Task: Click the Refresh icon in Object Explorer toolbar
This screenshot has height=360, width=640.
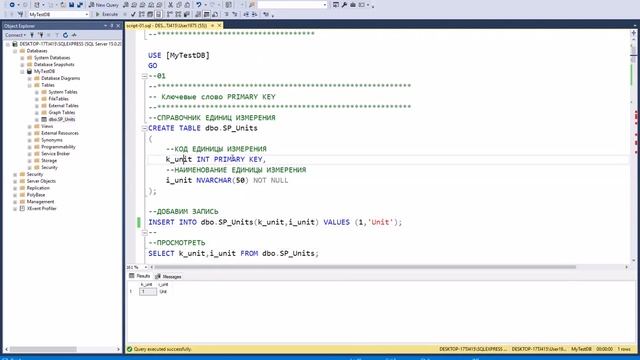Action: tap(65, 35)
